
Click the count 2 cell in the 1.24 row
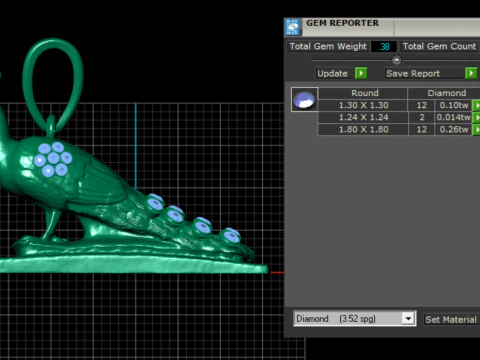[422, 117]
